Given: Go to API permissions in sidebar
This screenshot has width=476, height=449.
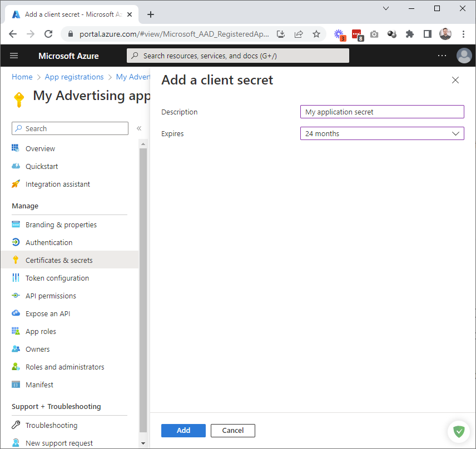Looking at the screenshot, I should (x=51, y=296).
